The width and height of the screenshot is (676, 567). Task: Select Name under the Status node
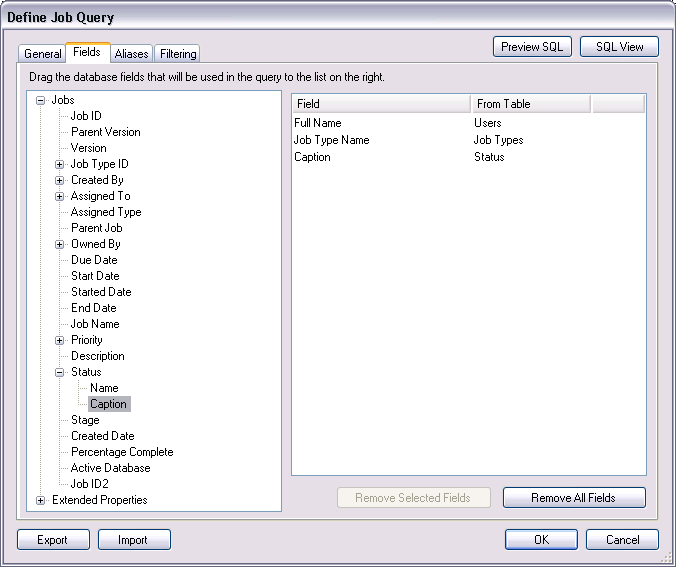[x=104, y=388]
